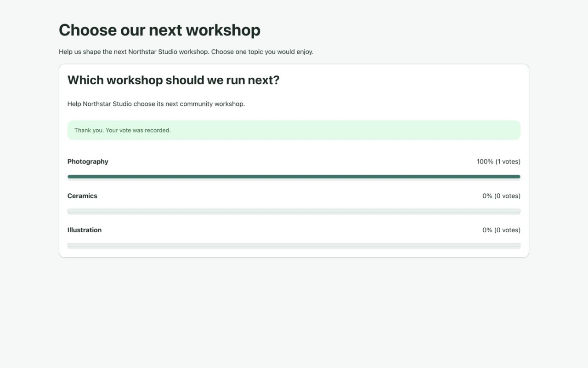This screenshot has height=368, width=588.
Task: Click Ceramics '0% (0 votes)' result text
Action: point(501,196)
